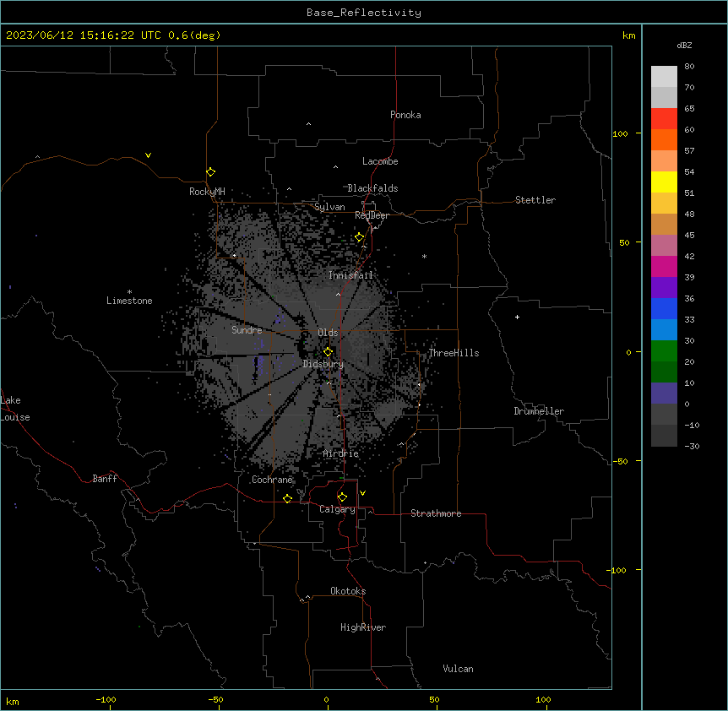
Task: Click the Airdrie city label
Action: point(341,453)
